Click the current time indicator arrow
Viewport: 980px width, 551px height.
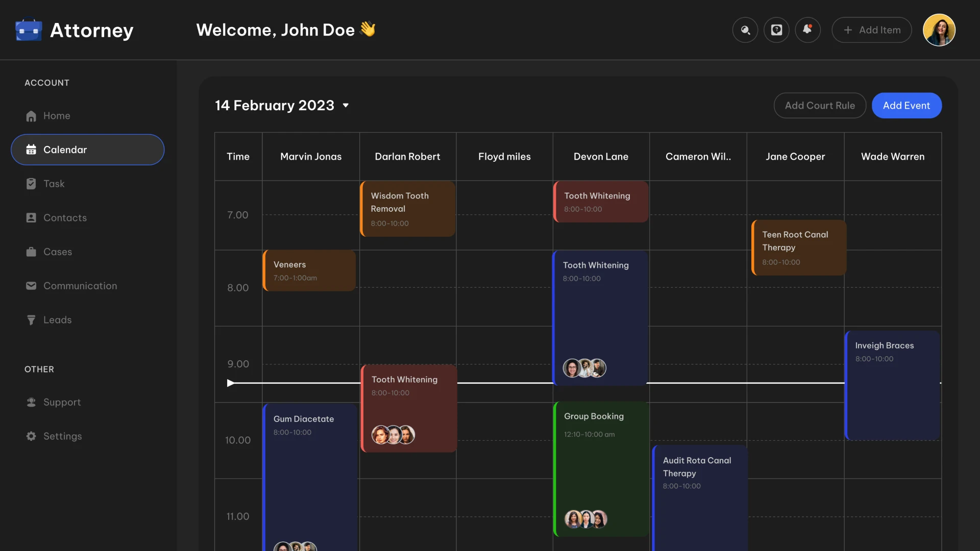point(230,383)
